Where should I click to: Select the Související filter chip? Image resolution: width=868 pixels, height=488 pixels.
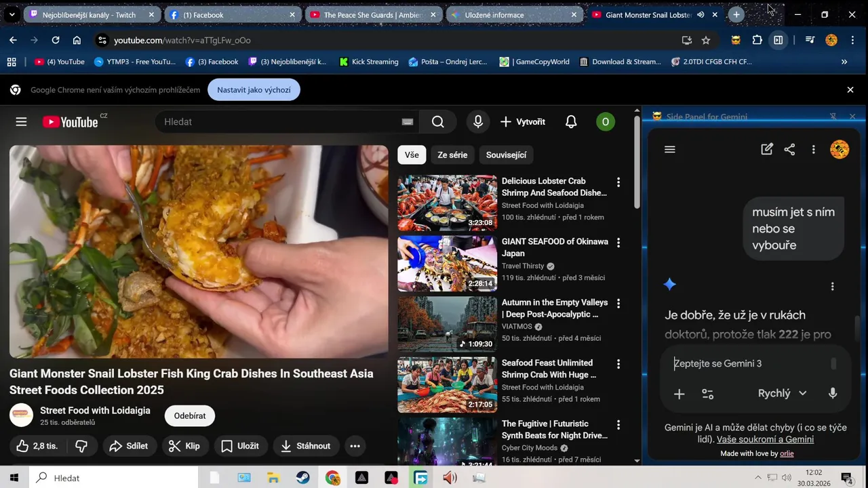(506, 155)
